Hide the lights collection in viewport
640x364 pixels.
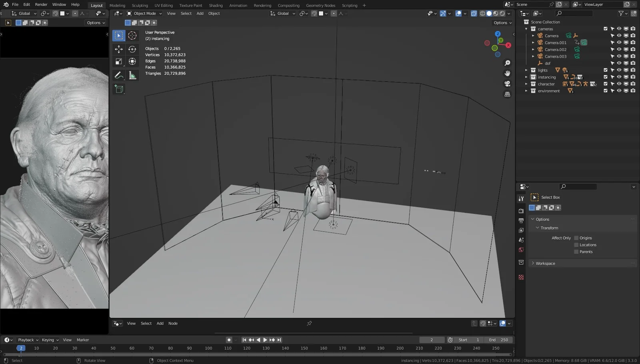tap(619, 70)
